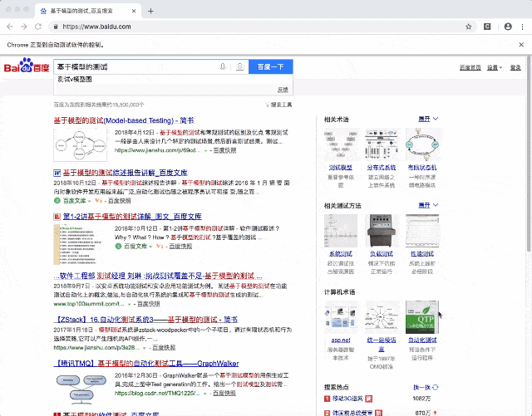The width and height of the screenshot is (532, 416).
Task: Select the 测试v模型图 suggestion
Action: 75,80
